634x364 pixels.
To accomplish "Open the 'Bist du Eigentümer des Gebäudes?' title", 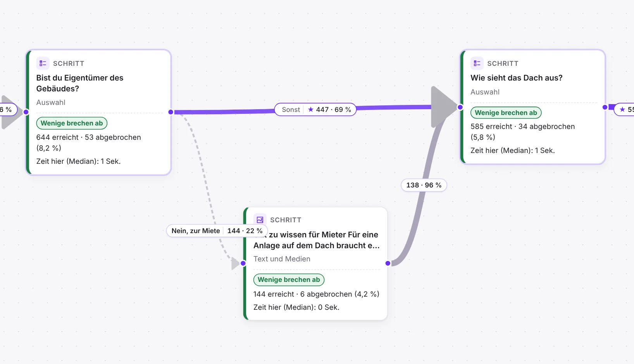I will click(80, 83).
